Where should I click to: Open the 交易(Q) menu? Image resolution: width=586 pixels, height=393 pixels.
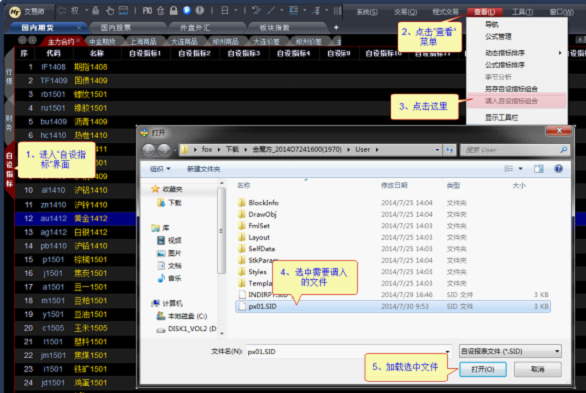(405, 12)
